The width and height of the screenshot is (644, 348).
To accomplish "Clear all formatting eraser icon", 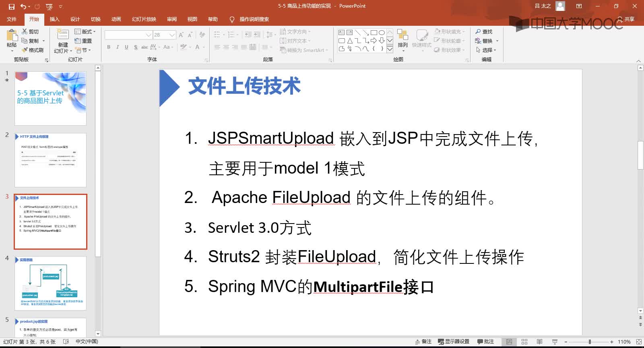I will tap(202, 35).
